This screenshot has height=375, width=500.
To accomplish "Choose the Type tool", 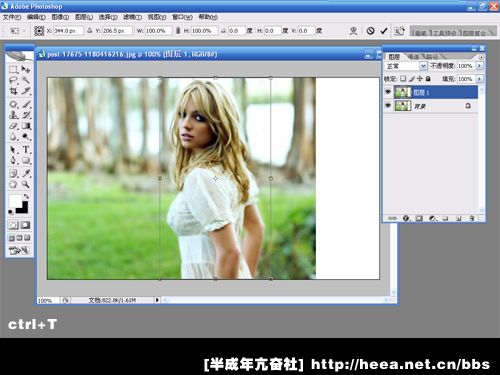I will pyautogui.click(x=26, y=150).
